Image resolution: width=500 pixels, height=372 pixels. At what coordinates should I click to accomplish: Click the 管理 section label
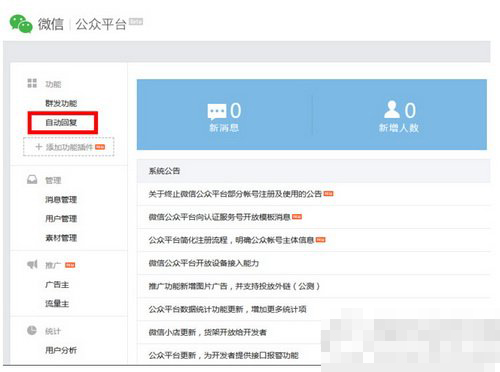coord(53,180)
